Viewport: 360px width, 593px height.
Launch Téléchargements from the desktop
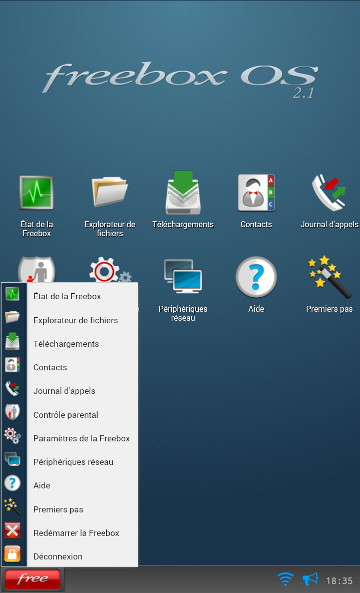tap(183, 193)
